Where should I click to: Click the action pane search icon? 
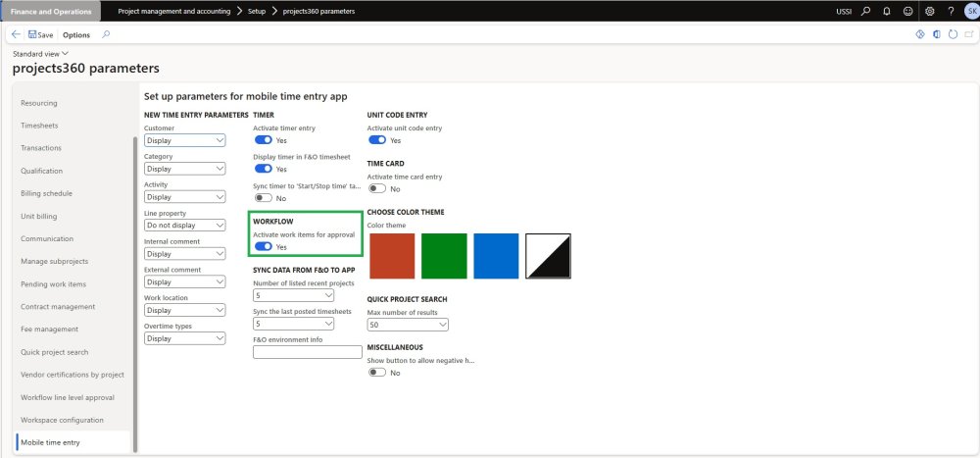106,35
